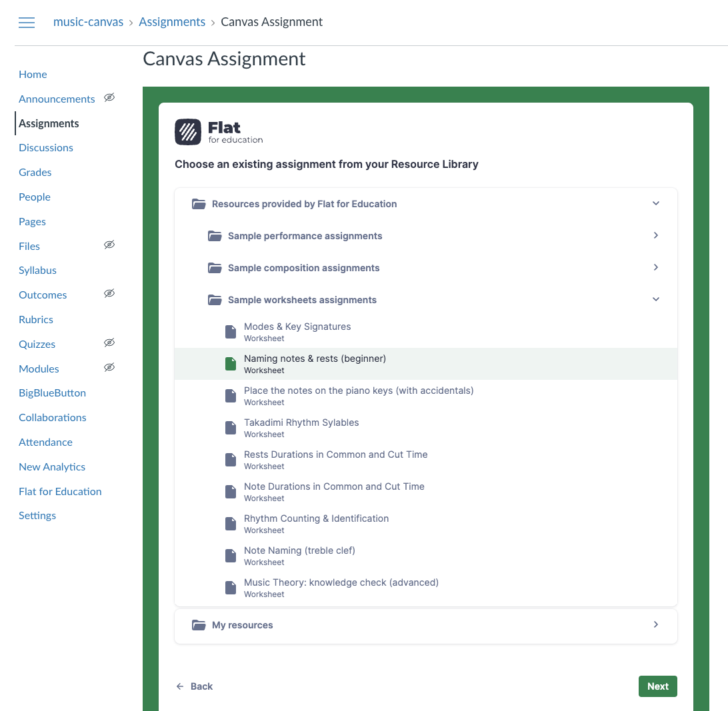Collapse the Sample worksheets assignments folder
Image resolution: width=728 pixels, height=711 pixels.
pos(656,299)
